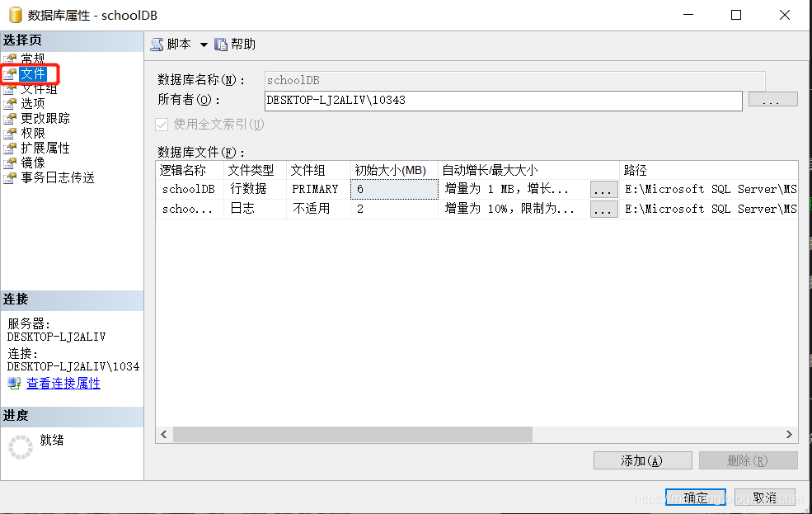Open the 事务日志传送 page
This screenshot has width=812, height=514.
tap(58, 177)
